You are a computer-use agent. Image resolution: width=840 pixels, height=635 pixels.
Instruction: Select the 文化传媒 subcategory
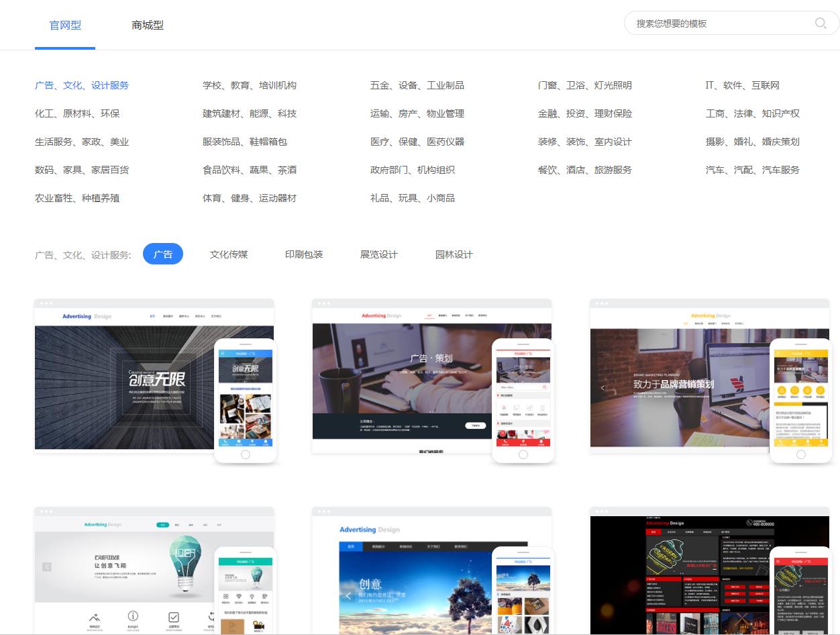(229, 254)
